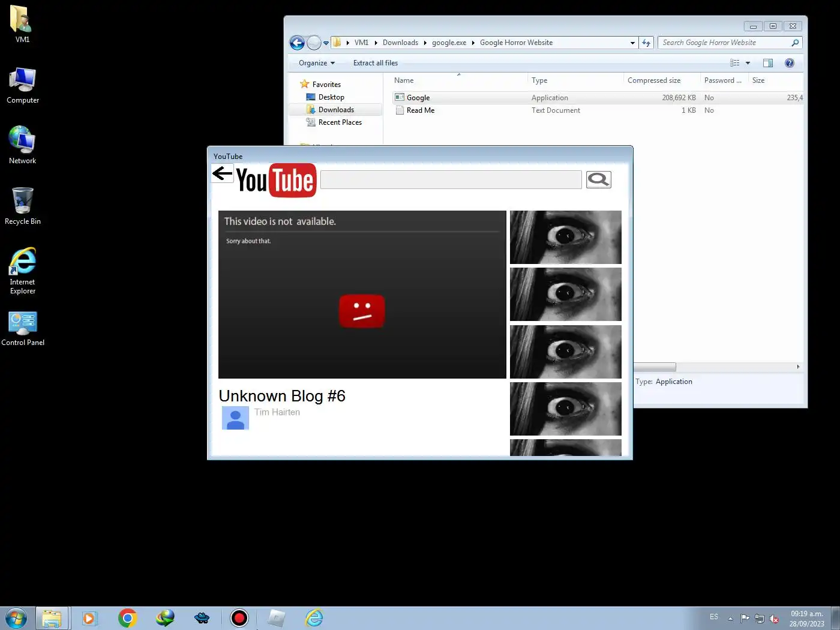
Task: Click the Explorer back navigation button
Action: click(x=297, y=43)
